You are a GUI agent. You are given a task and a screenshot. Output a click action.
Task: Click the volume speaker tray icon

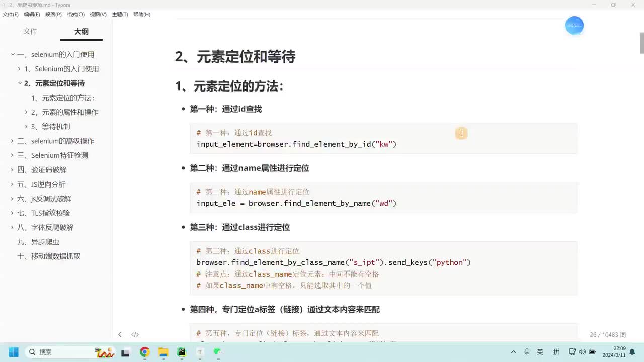coord(582,352)
